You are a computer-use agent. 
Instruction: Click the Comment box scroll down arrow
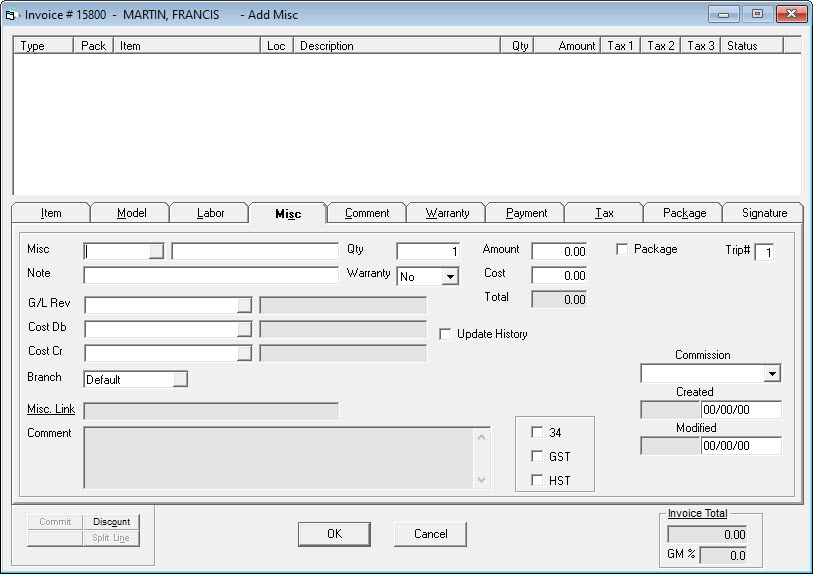482,480
